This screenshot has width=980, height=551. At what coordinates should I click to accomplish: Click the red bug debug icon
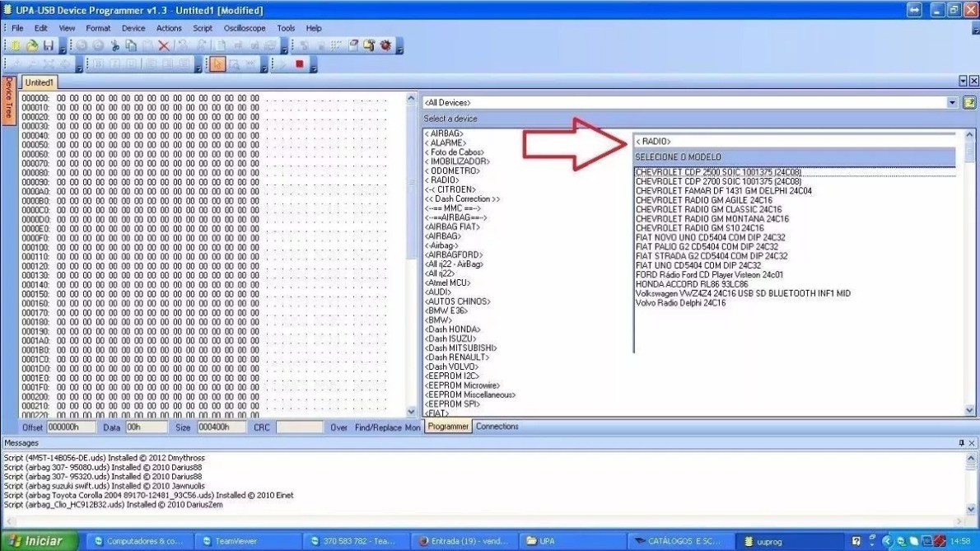pos(385,45)
